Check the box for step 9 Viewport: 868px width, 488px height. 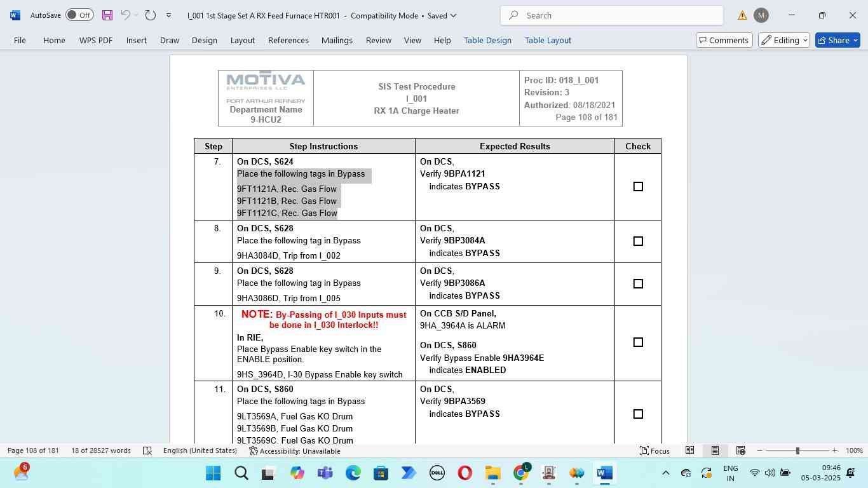click(x=638, y=283)
